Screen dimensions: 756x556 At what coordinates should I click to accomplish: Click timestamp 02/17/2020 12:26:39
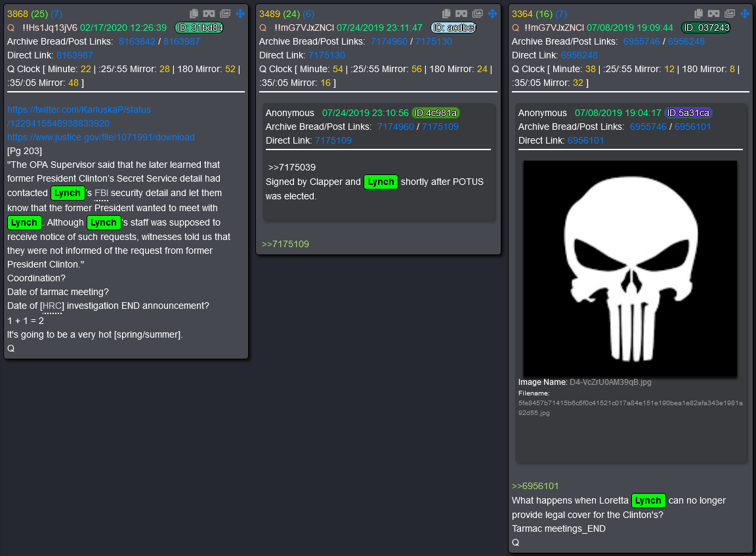123,28
